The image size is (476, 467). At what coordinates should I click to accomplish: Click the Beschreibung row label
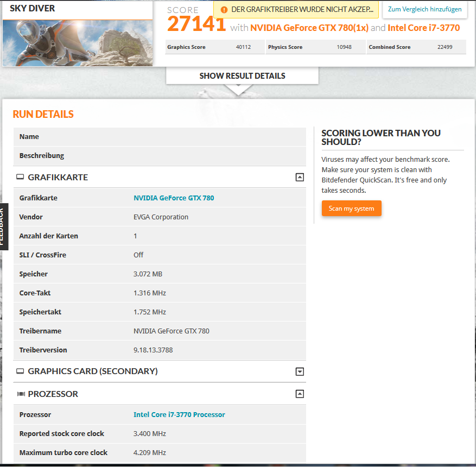[x=42, y=156]
